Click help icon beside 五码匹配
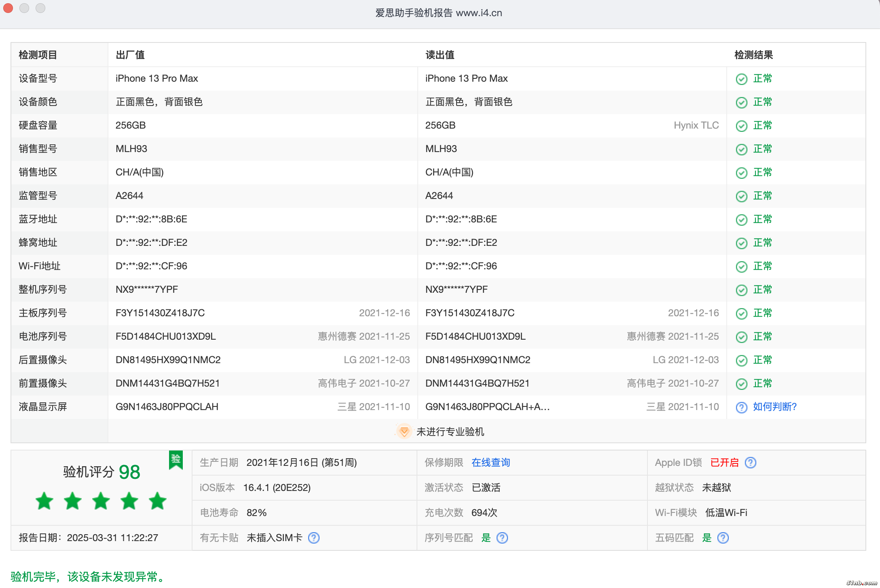The width and height of the screenshot is (880, 588). click(x=723, y=538)
